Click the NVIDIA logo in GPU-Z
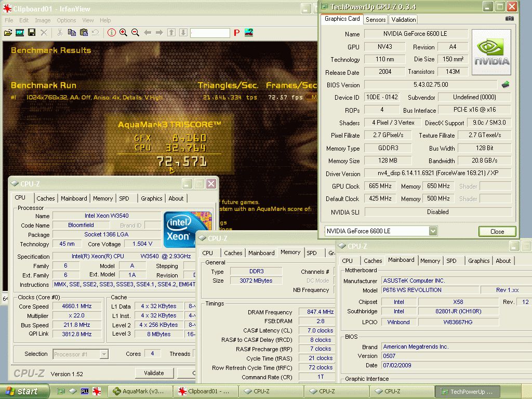Screen dimensions: 532x399 click(491, 52)
